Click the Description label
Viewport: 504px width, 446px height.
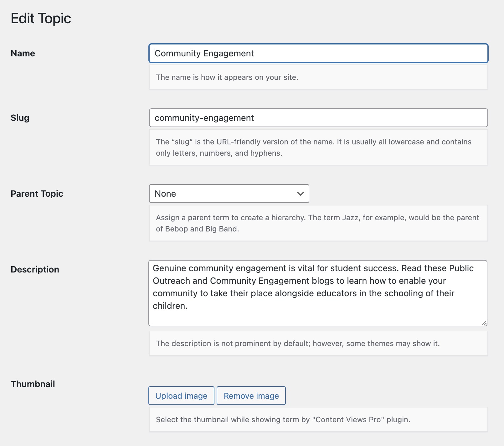[x=35, y=269]
